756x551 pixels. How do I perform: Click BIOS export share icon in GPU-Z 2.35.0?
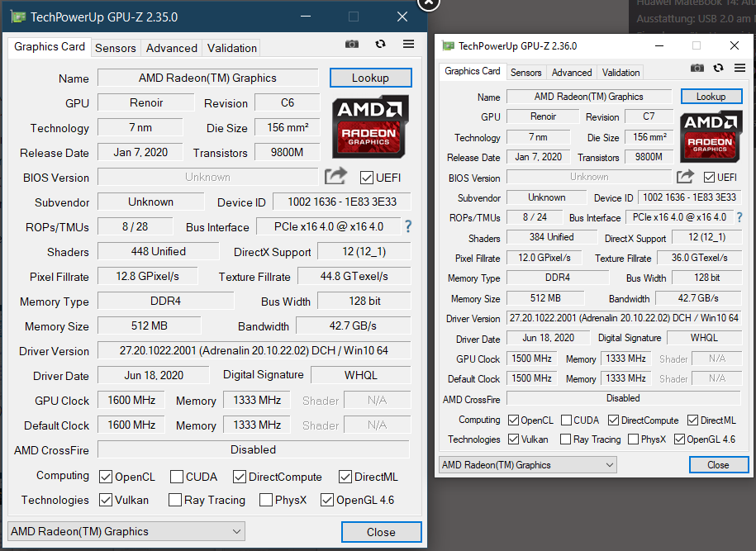pos(335,176)
